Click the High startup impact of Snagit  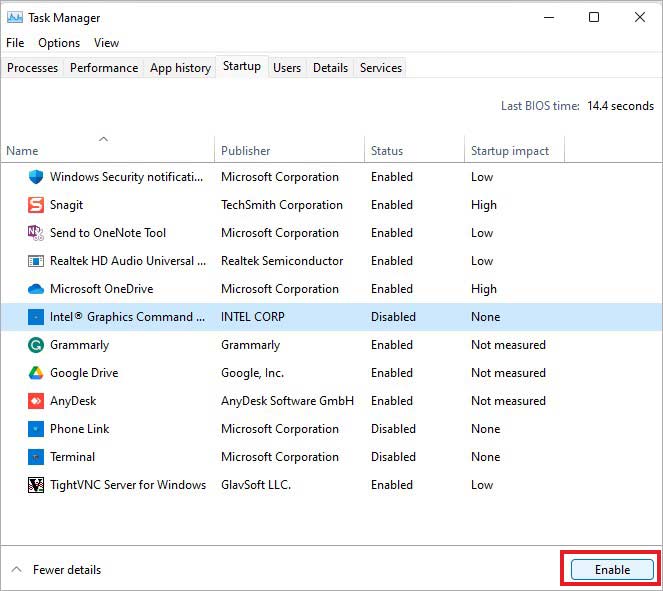coord(484,205)
